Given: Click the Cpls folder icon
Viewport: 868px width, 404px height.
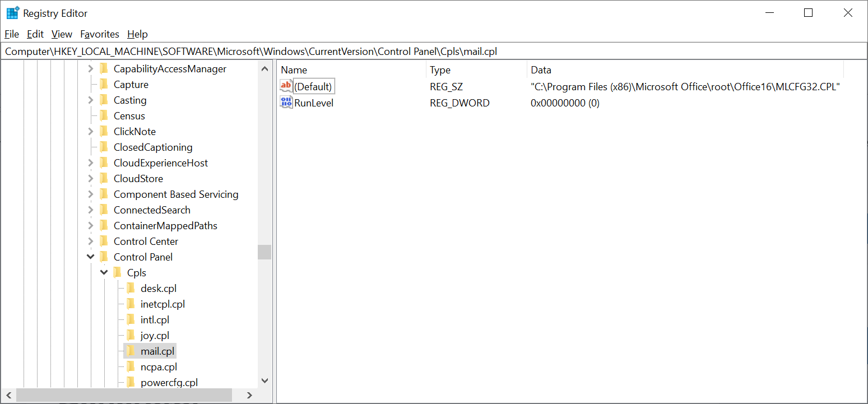Looking at the screenshot, I should (x=117, y=273).
